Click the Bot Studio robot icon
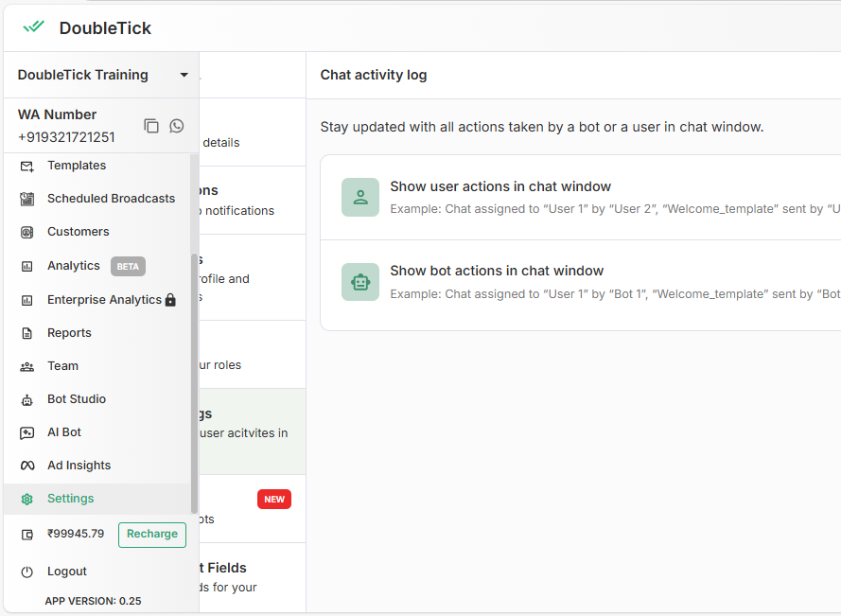 coord(27,399)
